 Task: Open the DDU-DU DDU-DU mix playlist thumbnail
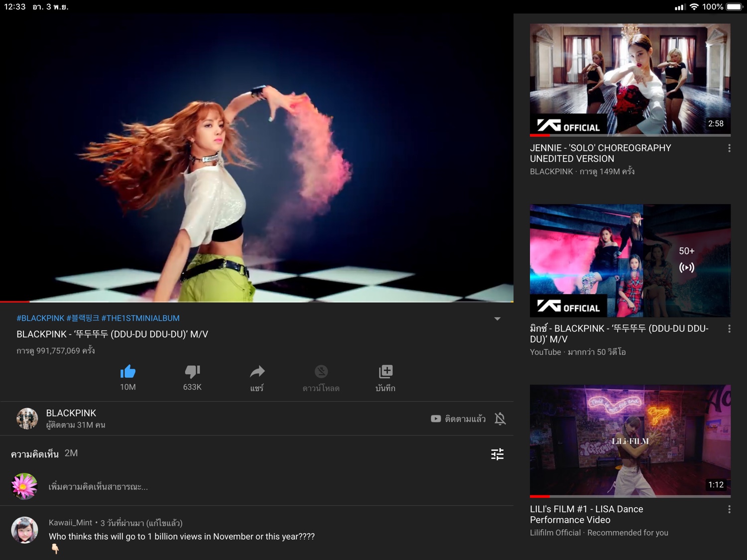click(630, 260)
